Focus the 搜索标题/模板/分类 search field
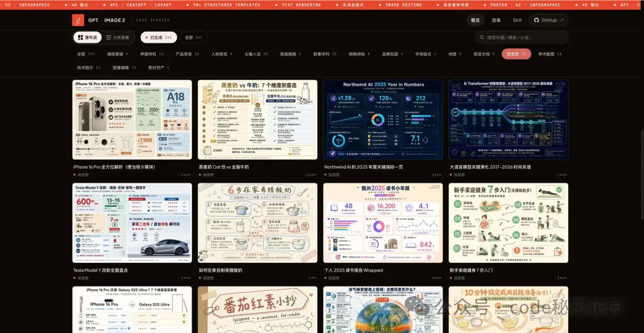Viewport: 644px width, 333px height. tap(522, 38)
